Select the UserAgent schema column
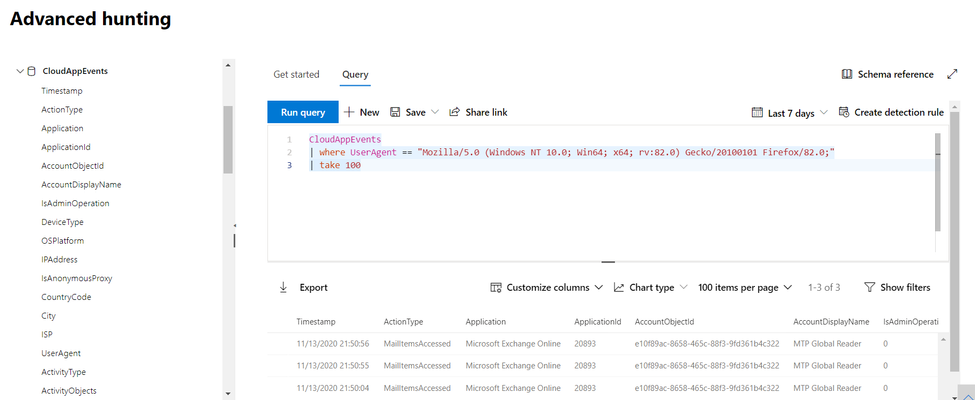The image size is (975, 400). [x=61, y=353]
